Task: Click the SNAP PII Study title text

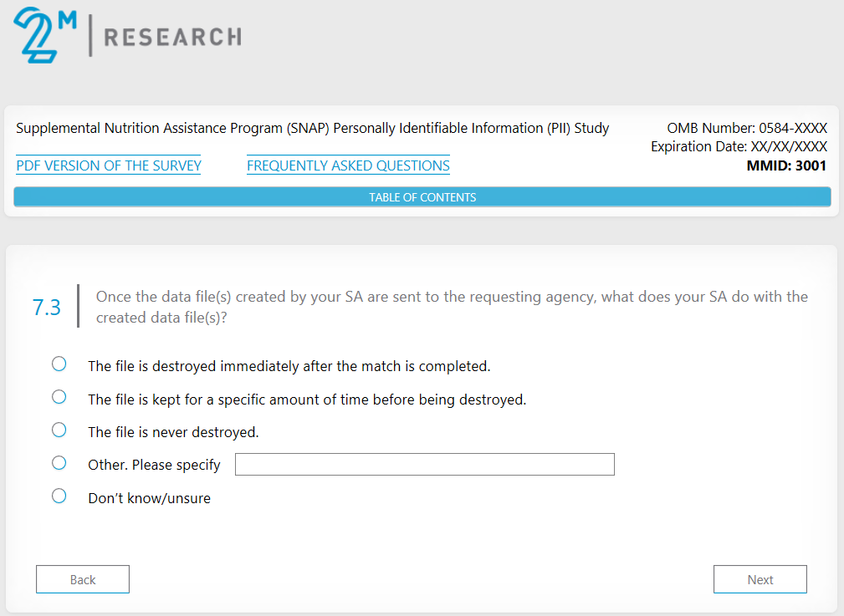Action: (x=312, y=129)
